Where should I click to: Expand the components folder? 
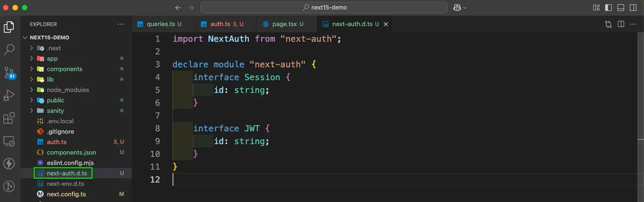[x=32, y=69]
